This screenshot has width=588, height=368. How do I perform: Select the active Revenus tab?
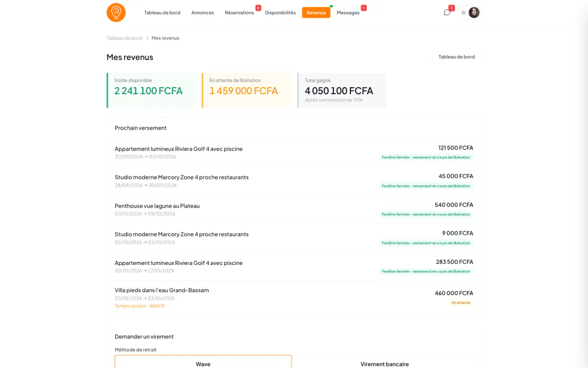316,13
